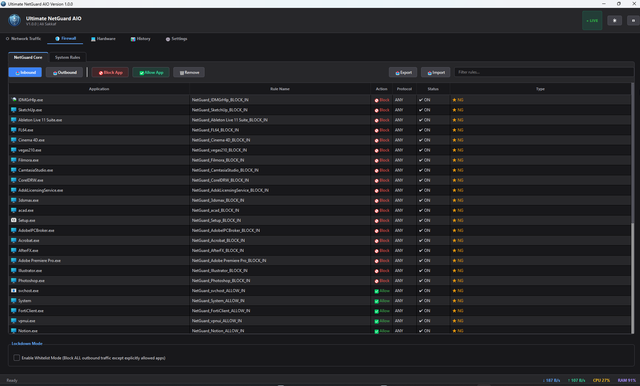Show Outbound rules
Screen dimensions: 640x386
pyautogui.click(x=64, y=73)
